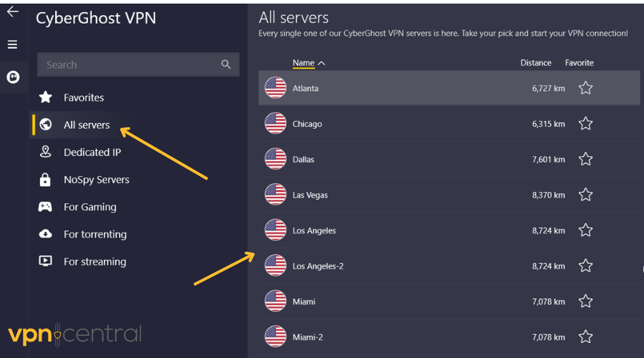The height and width of the screenshot is (358, 644).
Task: Click the US flag beside Miami-2
Action: point(275,337)
